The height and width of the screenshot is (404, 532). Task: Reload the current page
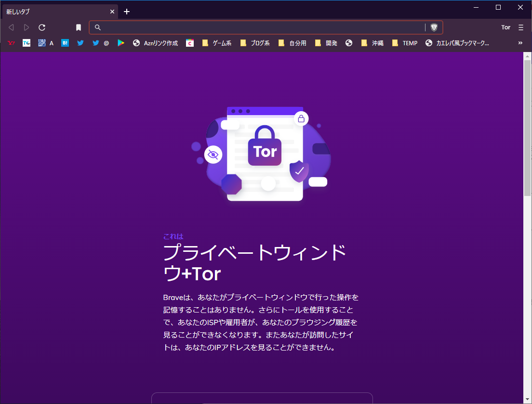point(42,27)
